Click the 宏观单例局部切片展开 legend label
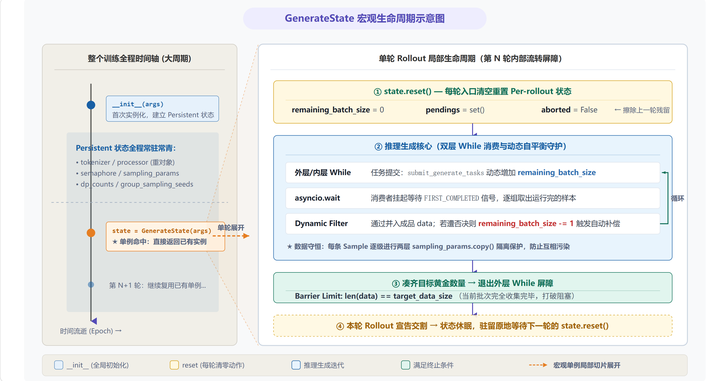 point(587,365)
